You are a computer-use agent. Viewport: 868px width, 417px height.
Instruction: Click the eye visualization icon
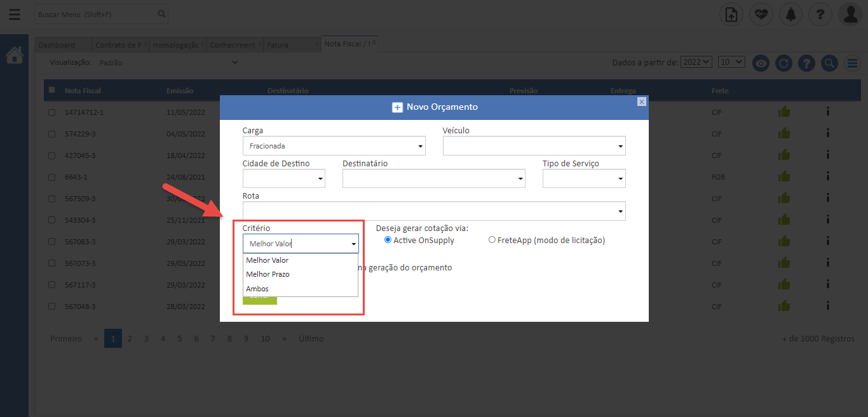point(761,63)
